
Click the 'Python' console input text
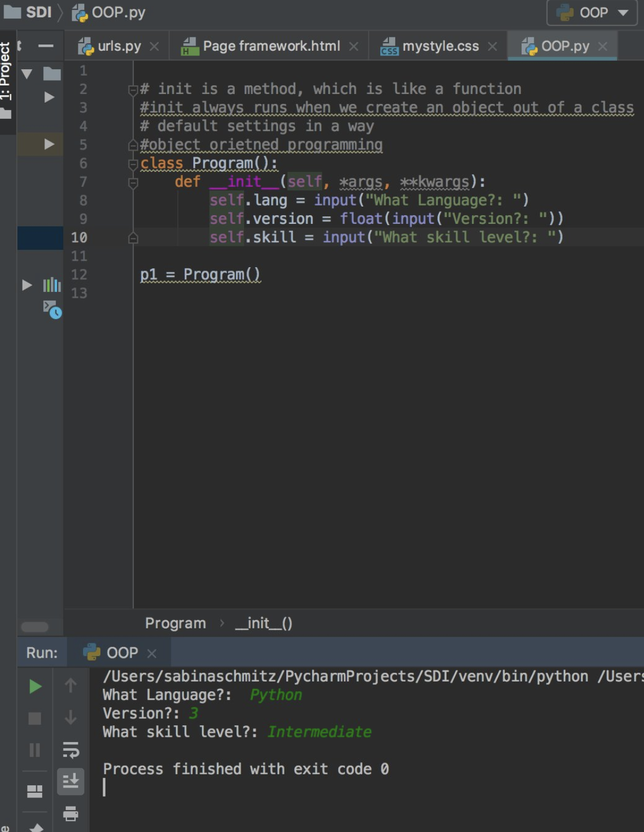pyautogui.click(x=276, y=695)
